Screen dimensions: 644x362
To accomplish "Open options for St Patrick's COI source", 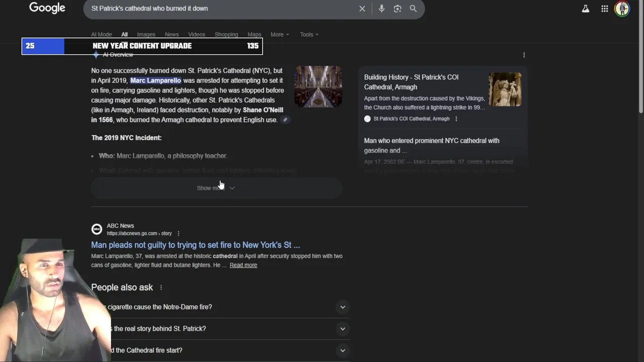I will 456,119.
